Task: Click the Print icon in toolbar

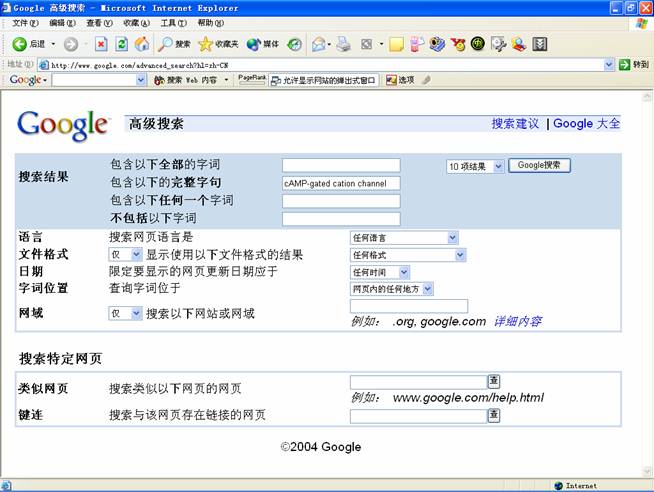Action: 344,44
